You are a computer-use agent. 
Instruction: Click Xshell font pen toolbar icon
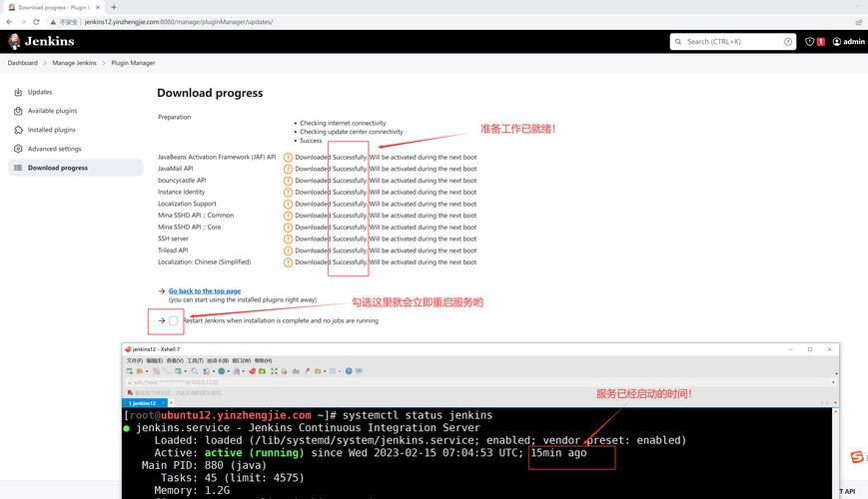pos(237,371)
